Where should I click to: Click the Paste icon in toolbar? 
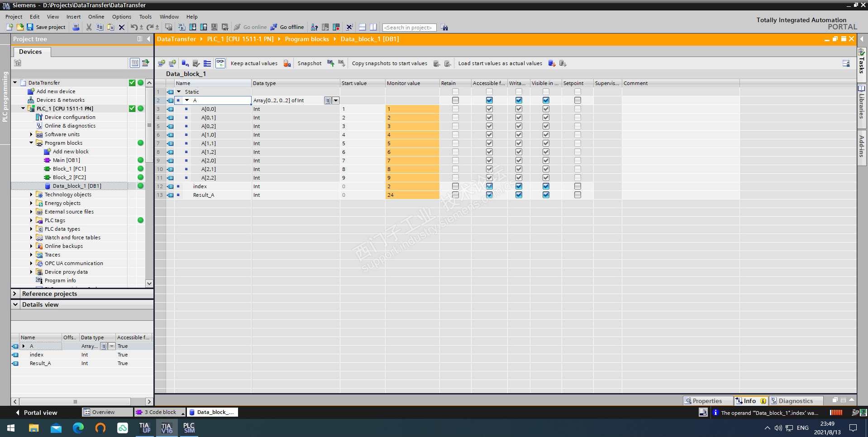pyautogui.click(x=110, y=27)
